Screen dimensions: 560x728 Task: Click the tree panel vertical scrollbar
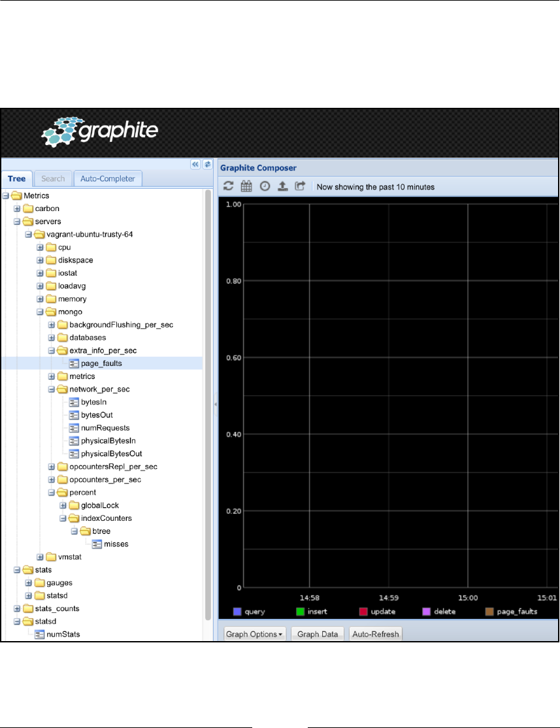pyautogui.click(x=208, y=404)
